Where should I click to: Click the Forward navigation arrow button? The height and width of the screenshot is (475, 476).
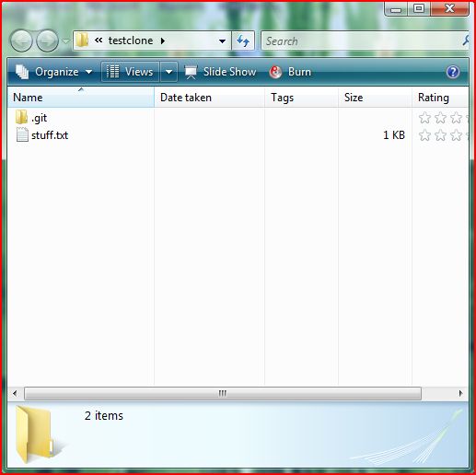[47, 41]
